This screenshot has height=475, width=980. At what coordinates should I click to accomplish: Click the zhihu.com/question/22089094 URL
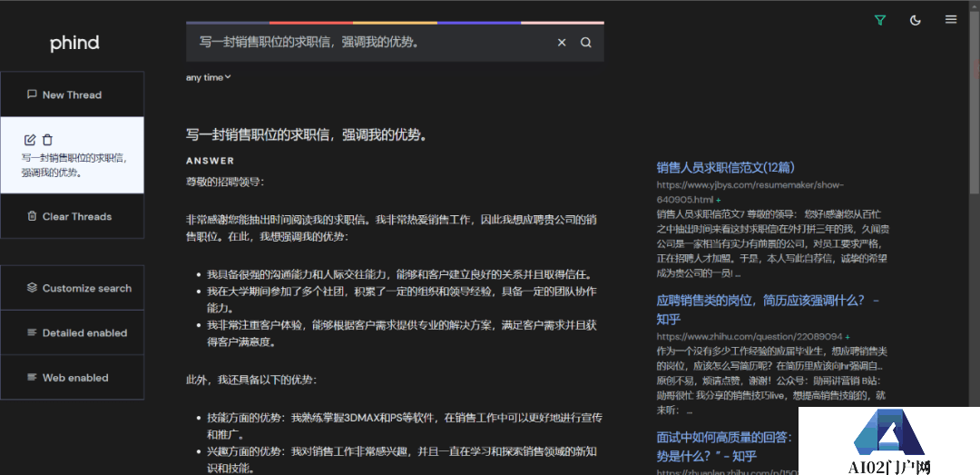[x=750, y=336]
